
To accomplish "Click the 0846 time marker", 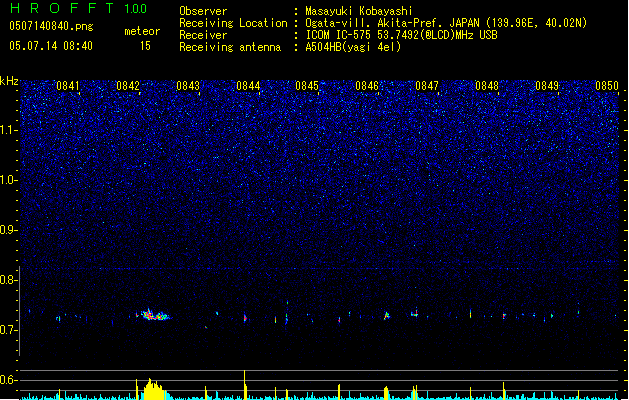I will click(367, 86).
